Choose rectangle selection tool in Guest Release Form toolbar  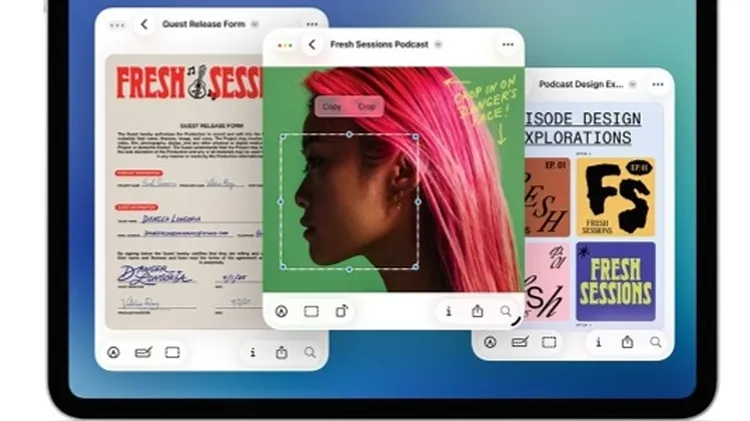(x=172, y=353)
